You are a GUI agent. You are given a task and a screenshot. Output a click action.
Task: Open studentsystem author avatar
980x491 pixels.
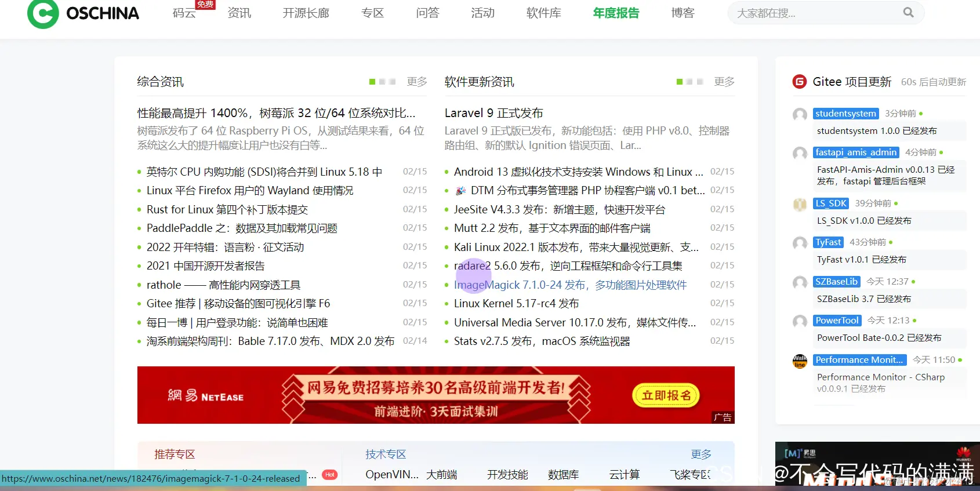800,114
